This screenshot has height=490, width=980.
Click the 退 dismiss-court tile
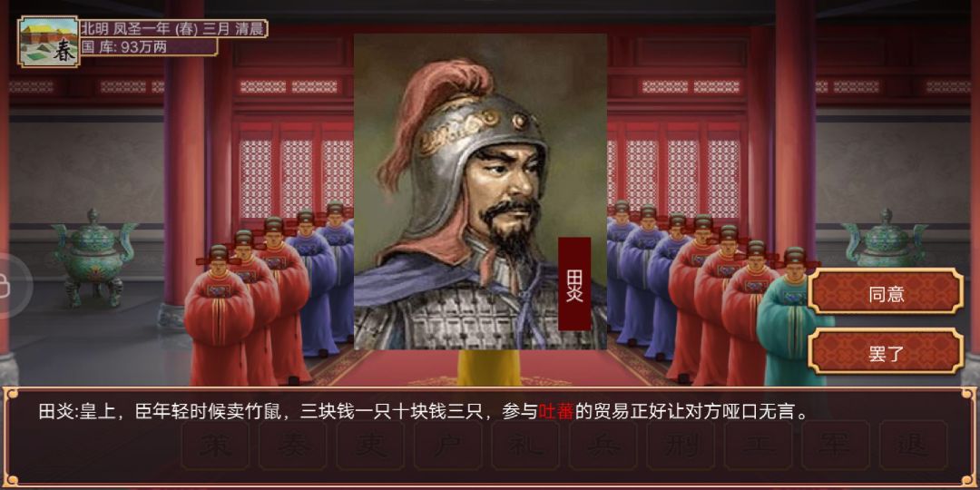(913, 445)
